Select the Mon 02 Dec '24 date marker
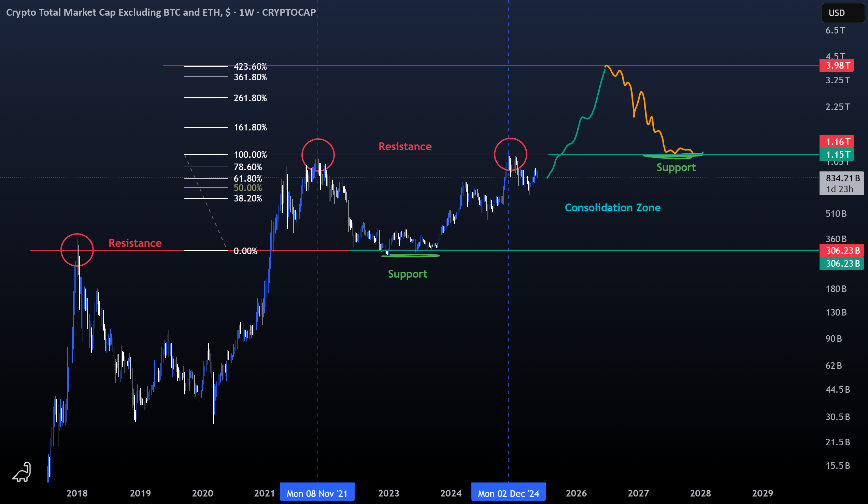Viewport: 868px width, 504px height. (508, 493)
